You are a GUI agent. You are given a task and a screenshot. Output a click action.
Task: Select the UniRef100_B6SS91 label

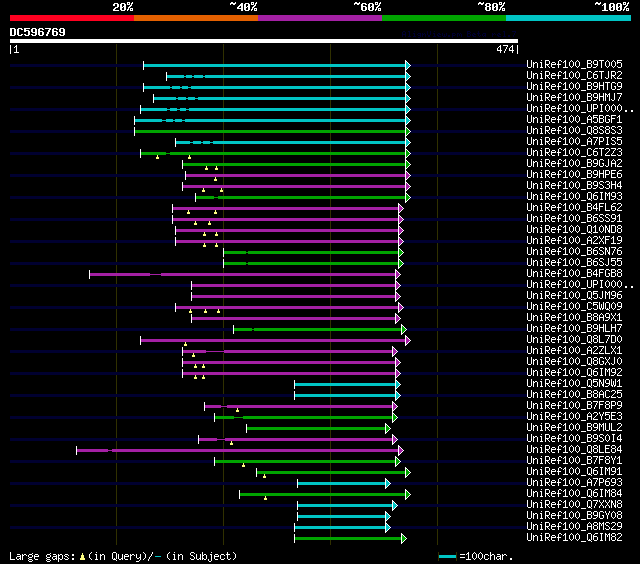pyautogui.click(x=574, y=218)
